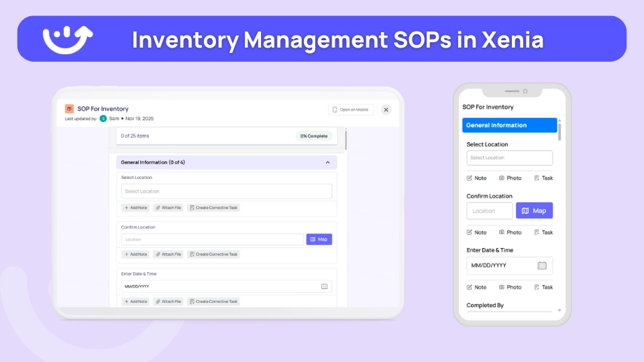644x362 pixels.
Task: Collapse the General Information section chevron
Action: [x=328, y=162]
